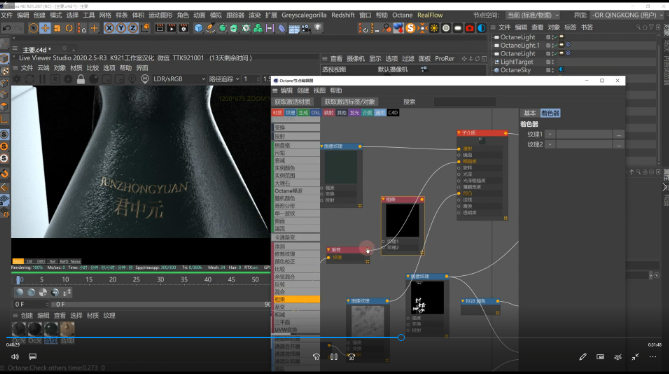This screenshot has height=374, width=669.
Task: Pause the Live Viewer render
Action: (x=42, y=79)
